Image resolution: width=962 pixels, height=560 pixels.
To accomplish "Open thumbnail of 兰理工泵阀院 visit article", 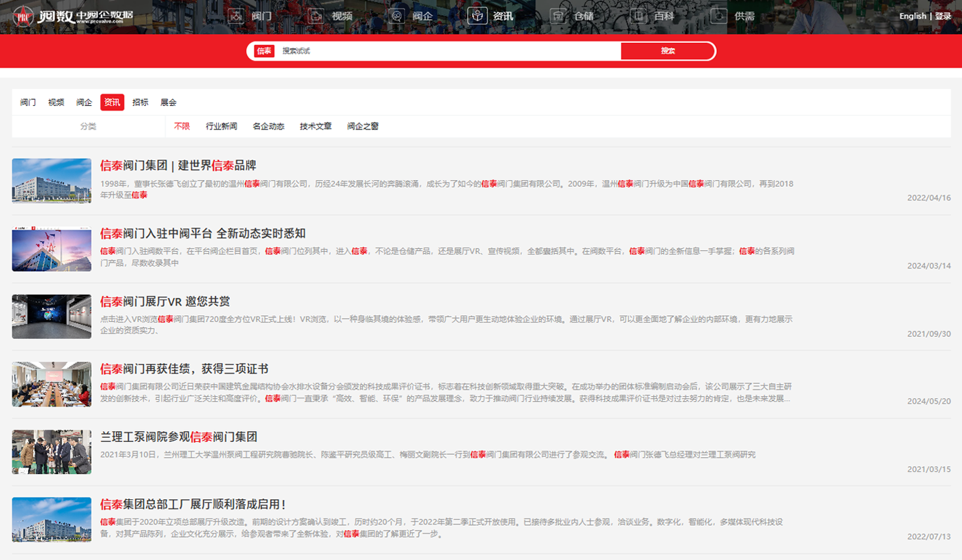I will click(52, 452).
